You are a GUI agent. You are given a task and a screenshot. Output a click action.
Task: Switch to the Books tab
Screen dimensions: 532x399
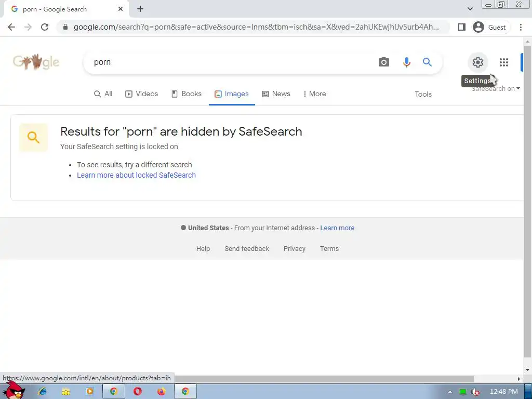point(187,94)
